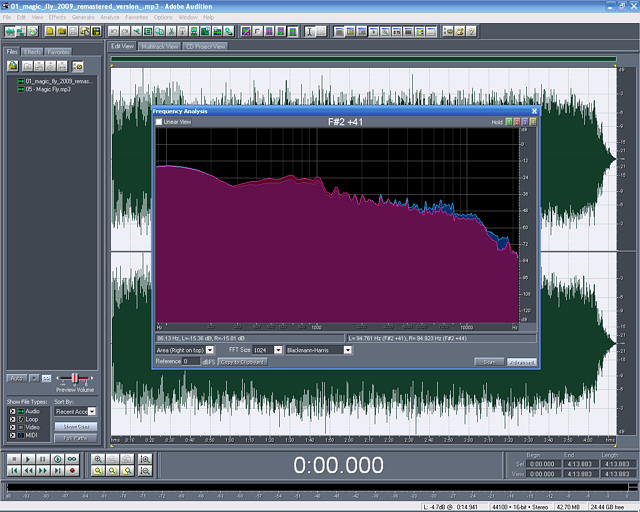The image size is (640, 512).
Task: Click the Play transport button
Action: click(28, 459)
